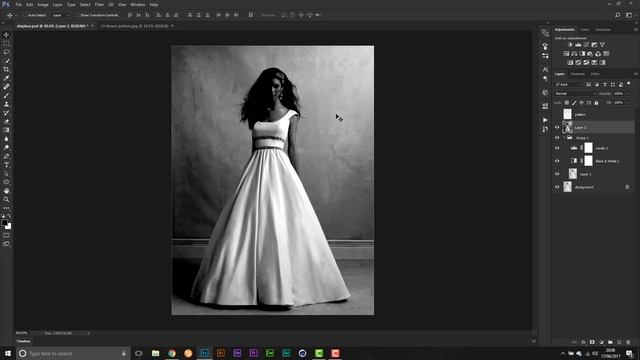Select the Healing Brush tool
The width and height of the screenshot is (640, 360).
click(x=6, y=87)
